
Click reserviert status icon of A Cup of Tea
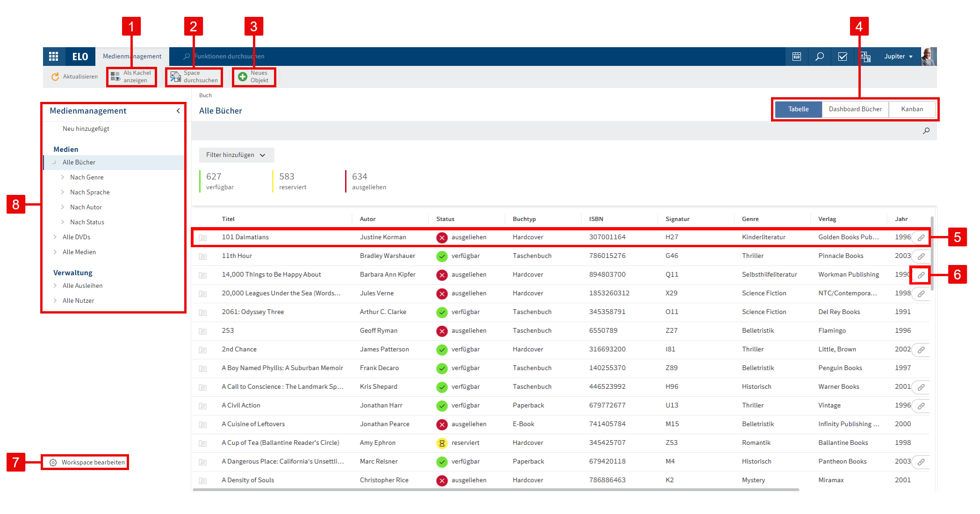tap(442, 443)
